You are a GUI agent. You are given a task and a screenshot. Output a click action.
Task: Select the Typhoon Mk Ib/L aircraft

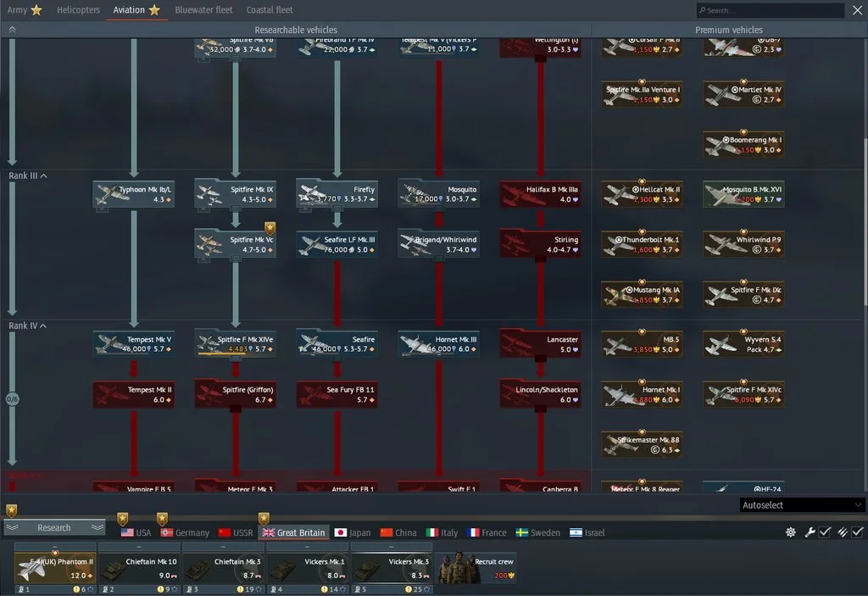pos(133,194)
